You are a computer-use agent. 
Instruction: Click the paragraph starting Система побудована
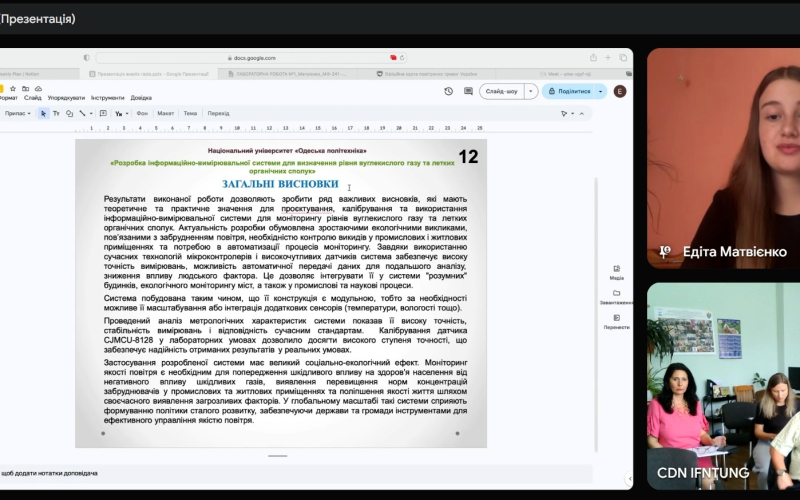coord(285,303)
